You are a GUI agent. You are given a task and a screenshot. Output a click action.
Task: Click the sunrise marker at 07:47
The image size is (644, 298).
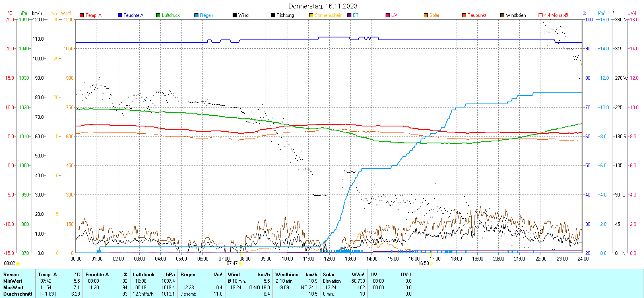coord(240,263)
